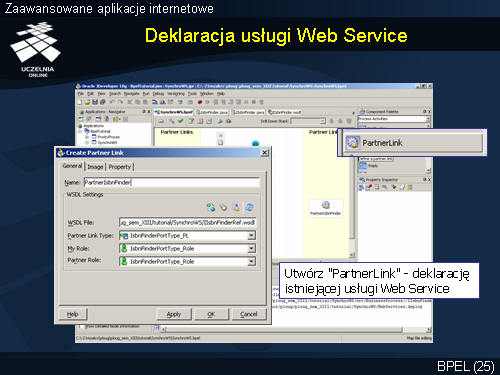
Task: Click the first icon in BPEL editor toolbar
Action: 161,121
